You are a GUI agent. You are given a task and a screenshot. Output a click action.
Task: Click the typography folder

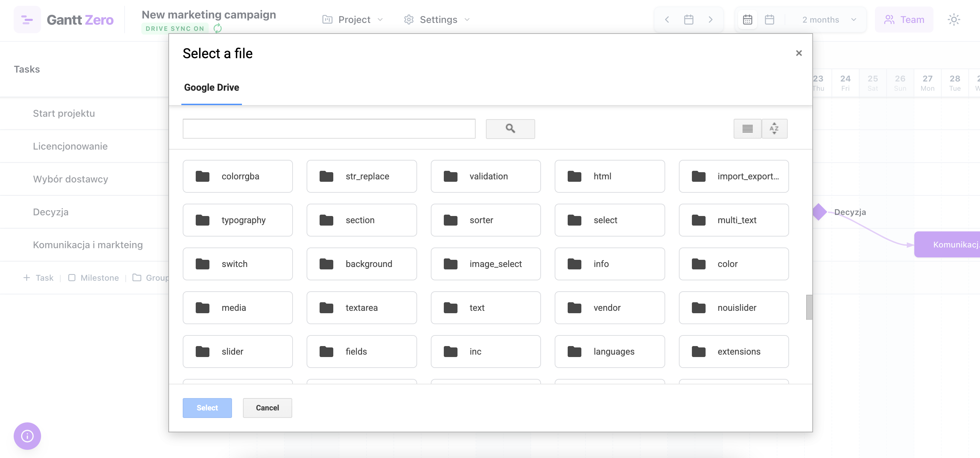[x=238, y=220]
